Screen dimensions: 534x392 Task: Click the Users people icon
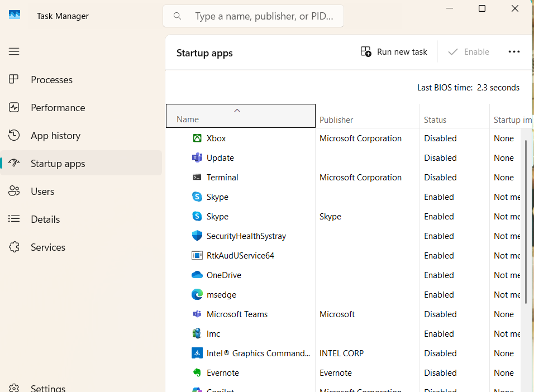point(14,191)
